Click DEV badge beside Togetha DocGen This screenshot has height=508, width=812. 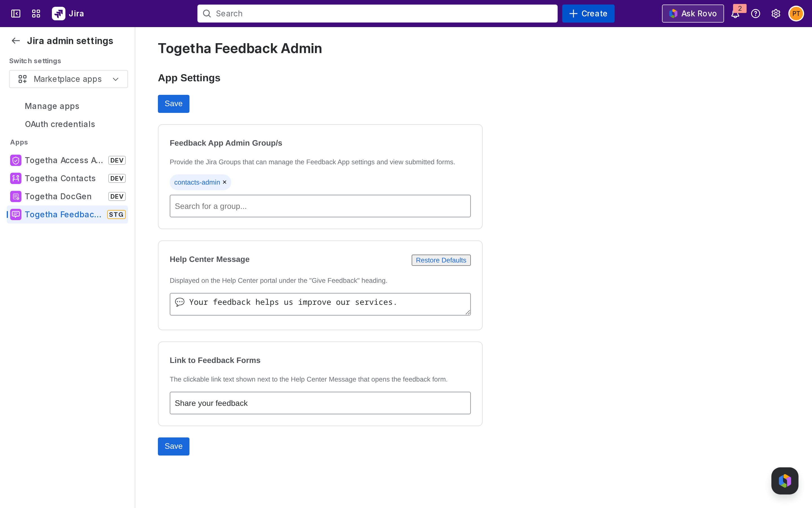117,196
